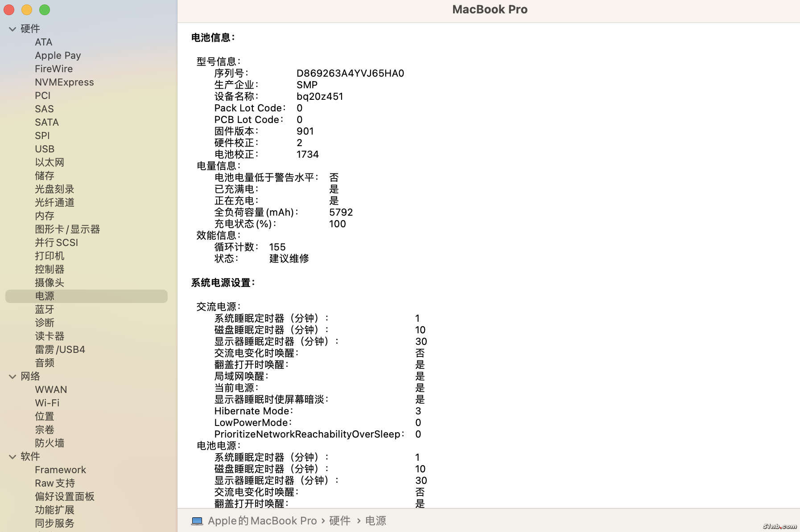800x532 pixels.
Task: Select PCI in the sidebar
Action: tap(43, 96)
